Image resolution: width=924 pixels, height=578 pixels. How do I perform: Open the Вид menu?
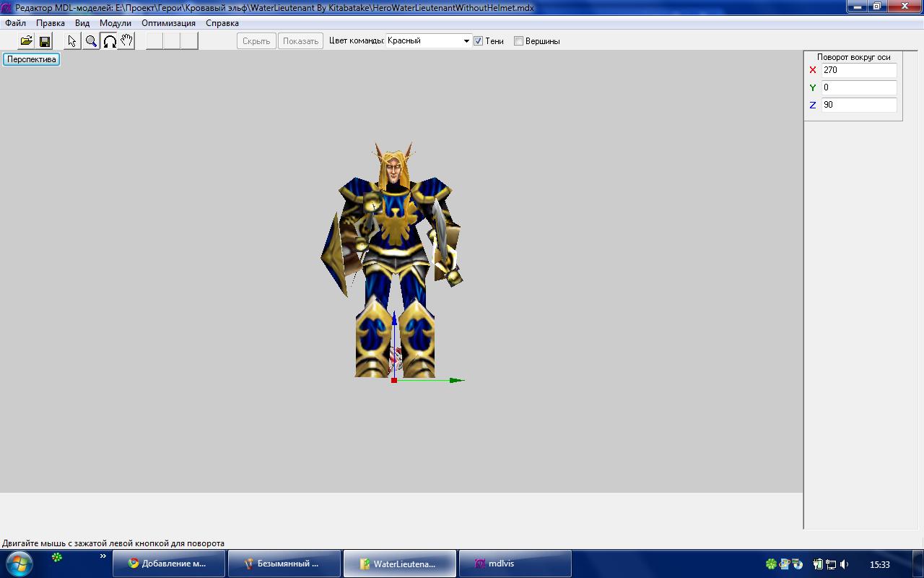[x=82, y=23]
